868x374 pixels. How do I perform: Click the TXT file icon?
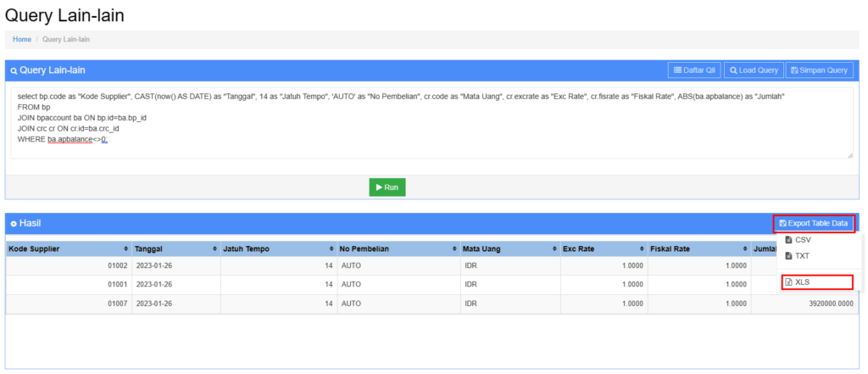pos(788,256)
